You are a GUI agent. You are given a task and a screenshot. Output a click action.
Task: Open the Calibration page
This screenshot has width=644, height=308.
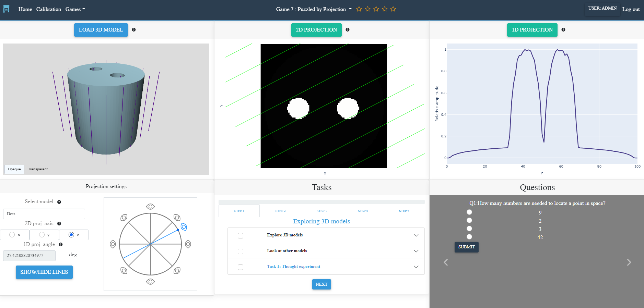(x=49, y=9)
